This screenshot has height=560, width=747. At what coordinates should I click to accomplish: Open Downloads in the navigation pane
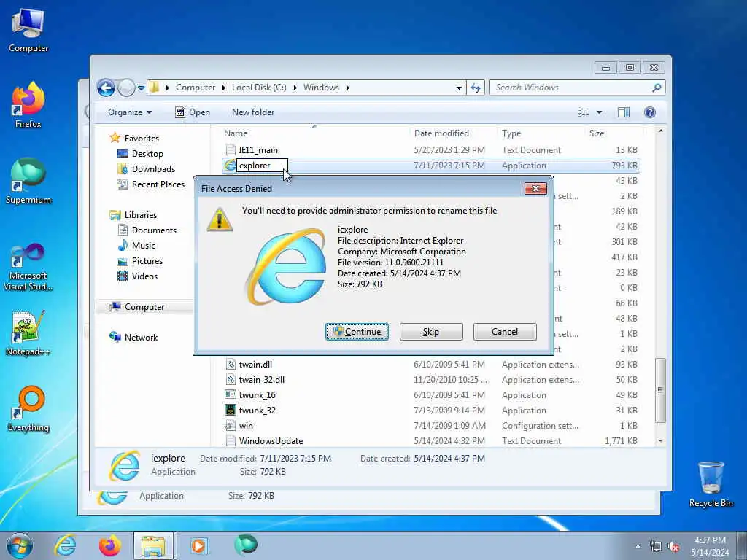pos(153,169)
